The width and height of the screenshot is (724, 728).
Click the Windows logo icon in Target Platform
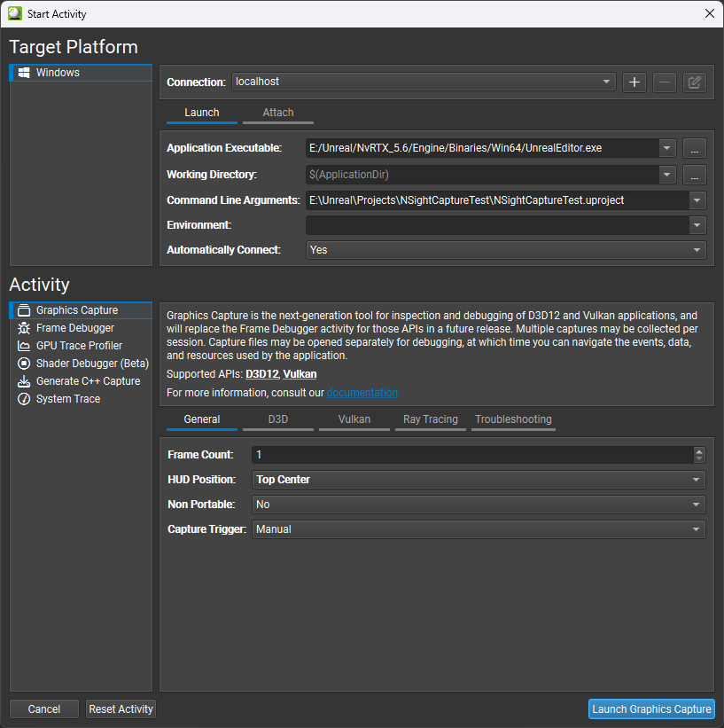[24, 73]
